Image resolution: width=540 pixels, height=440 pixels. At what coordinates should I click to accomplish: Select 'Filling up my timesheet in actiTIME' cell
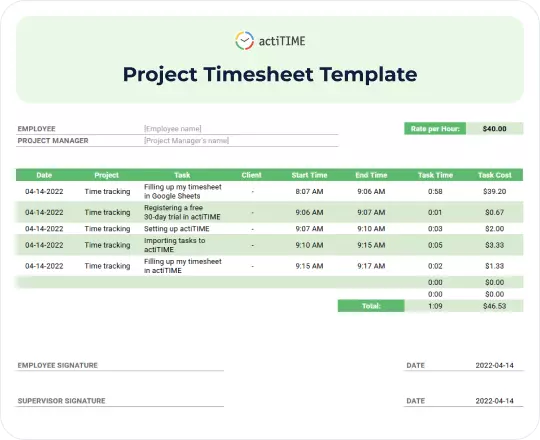(183, 266)
